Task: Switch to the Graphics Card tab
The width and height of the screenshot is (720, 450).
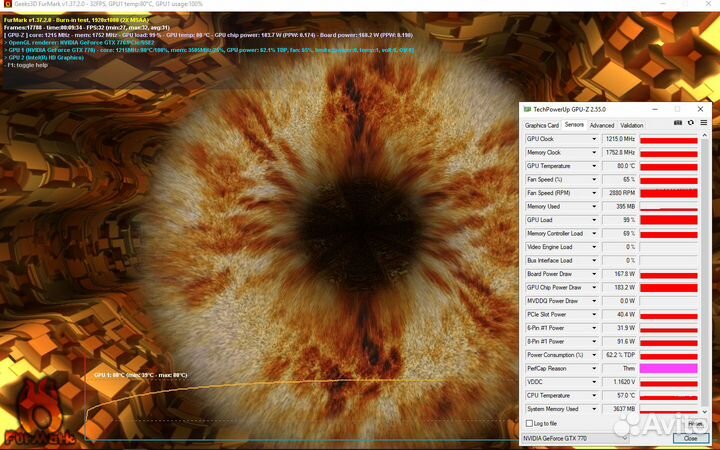Action: coord(542,125)
